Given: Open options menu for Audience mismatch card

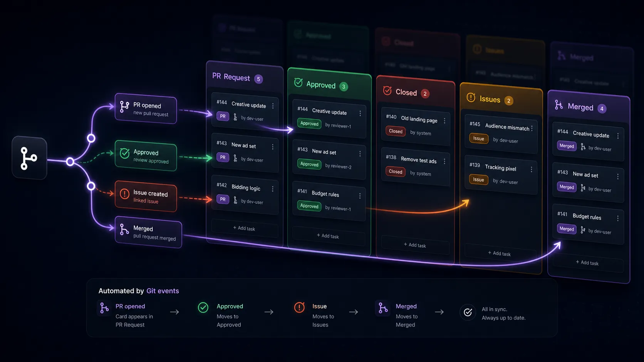Looking at the screenshot, I should pyautogui.click(x=532, y=128).
